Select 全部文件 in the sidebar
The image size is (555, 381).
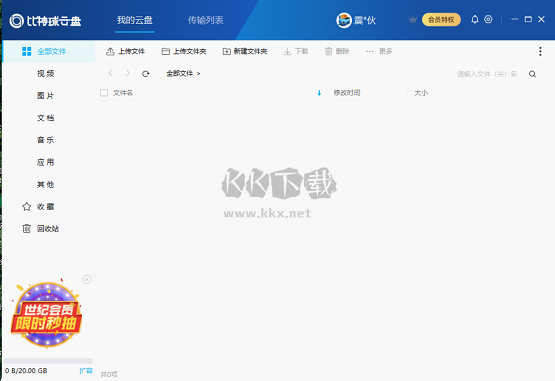coord(49,51)
